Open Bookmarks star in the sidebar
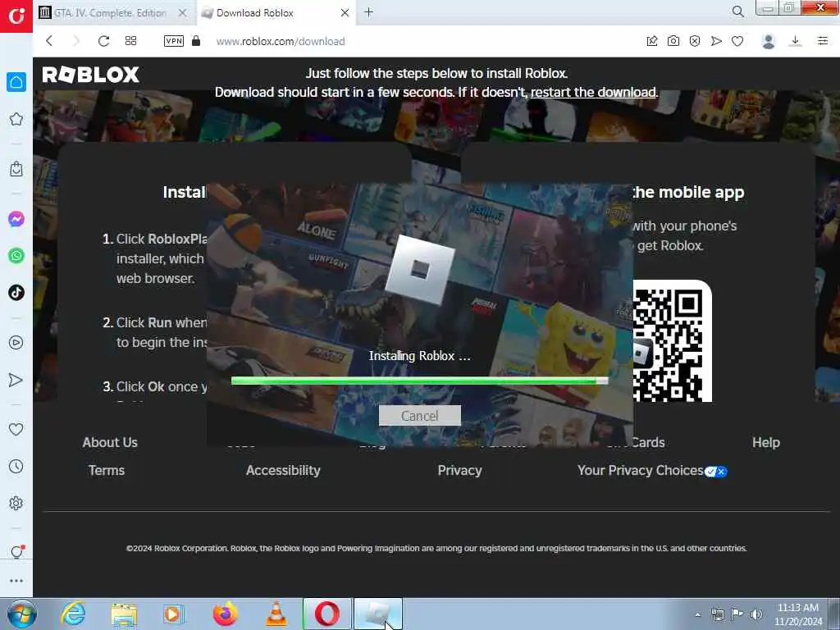Screen dimensions: 840x630 coord(16,119)
